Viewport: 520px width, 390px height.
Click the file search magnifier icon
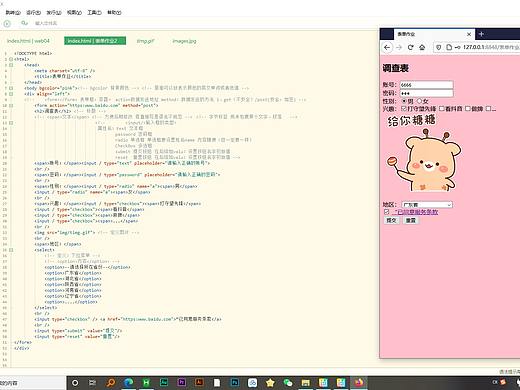tap(24, 23)
